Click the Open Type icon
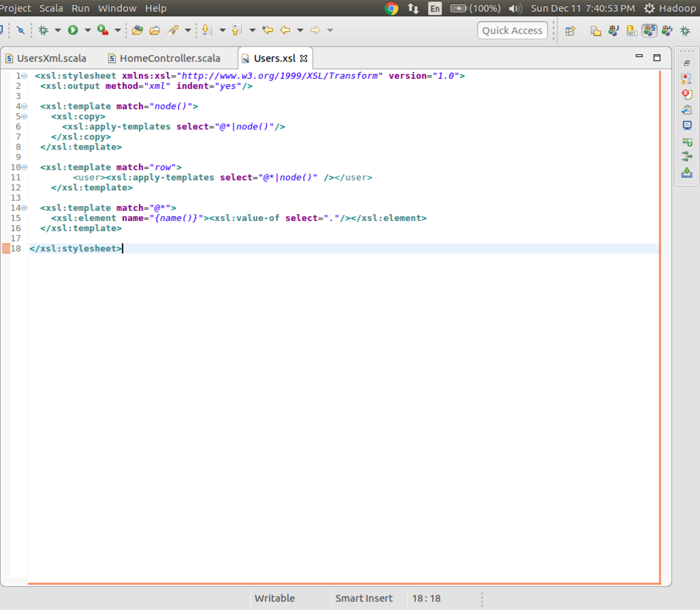Viewport: 700px width, 610px height. tap(138, 30)
